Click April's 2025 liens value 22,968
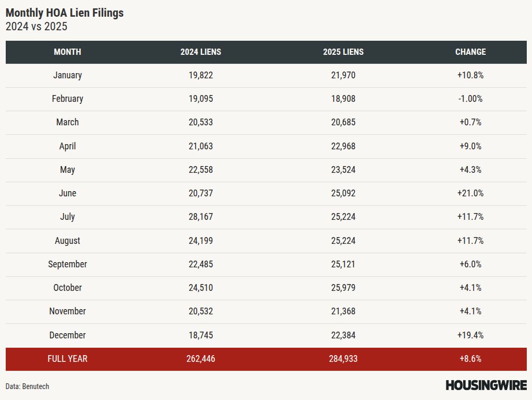The height and width of the screenshot is (400, 532). coord(343,146)
